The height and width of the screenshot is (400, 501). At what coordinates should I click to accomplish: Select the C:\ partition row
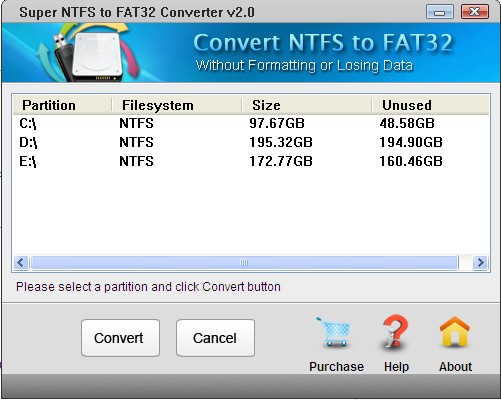coord(251,124)
